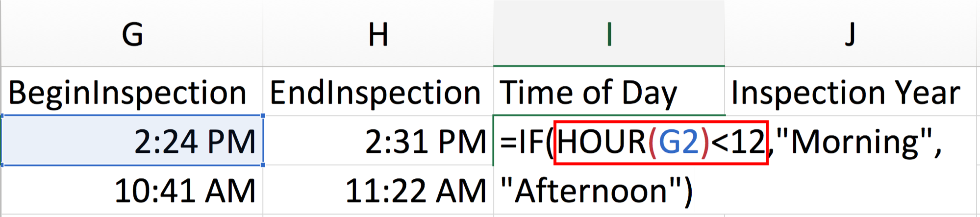Select column J header

852,33
